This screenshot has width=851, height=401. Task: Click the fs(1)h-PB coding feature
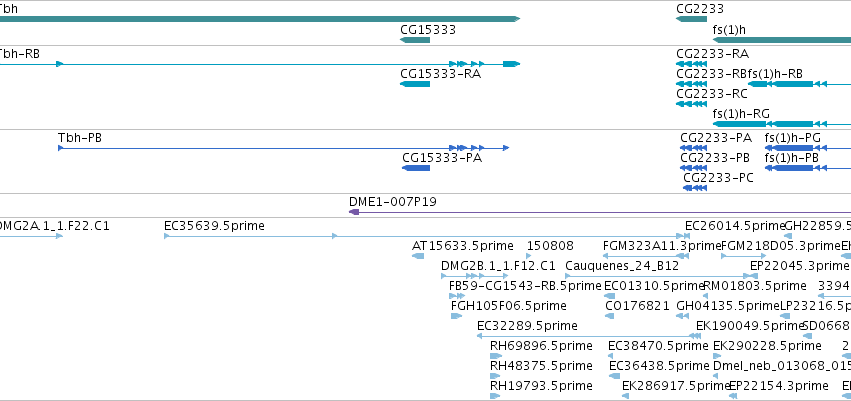(x=808, y=168)
